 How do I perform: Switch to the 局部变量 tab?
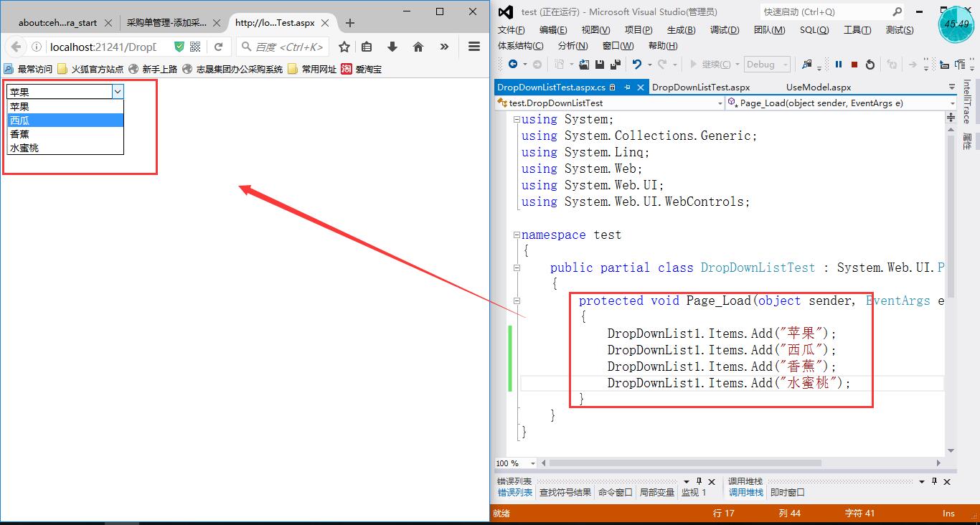tap(657, 493)
